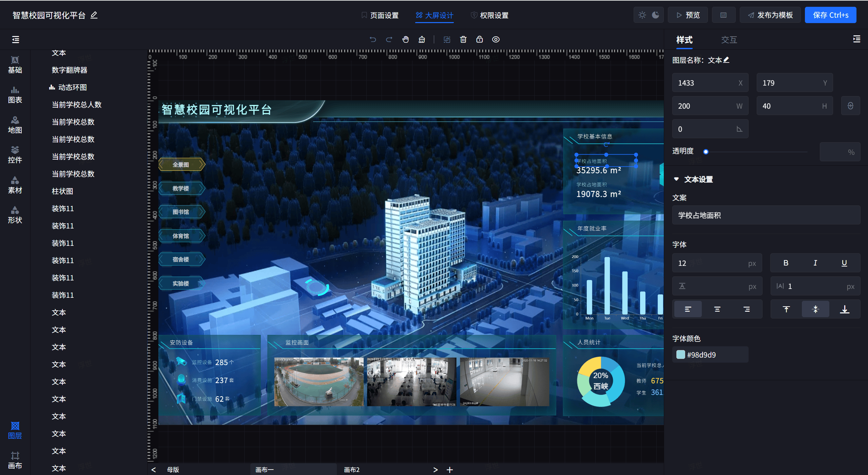Click the lock layer icon

pyautogui.click(x=480, y=39)
